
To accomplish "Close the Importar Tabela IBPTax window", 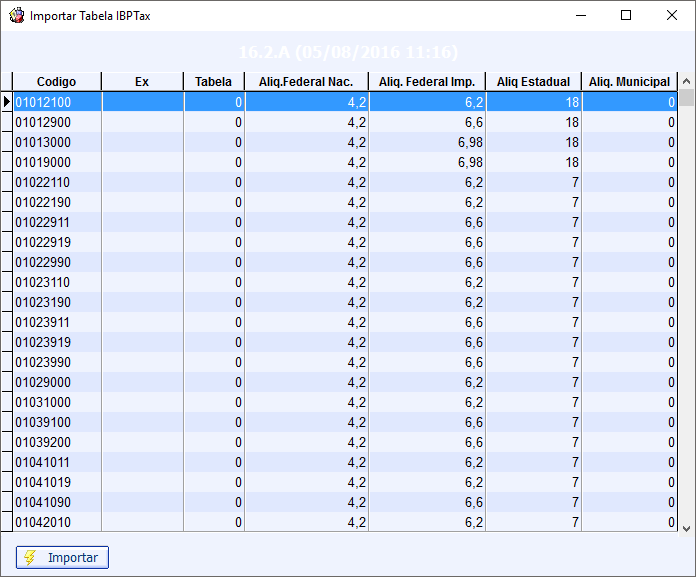I will coord(672,16).
